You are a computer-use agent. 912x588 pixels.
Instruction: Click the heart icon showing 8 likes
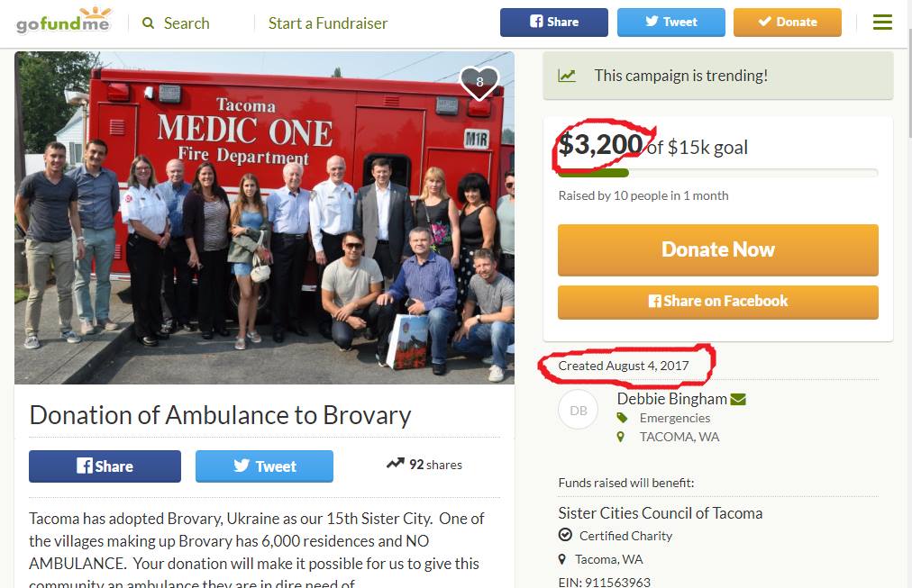click(x=479, y=83)
